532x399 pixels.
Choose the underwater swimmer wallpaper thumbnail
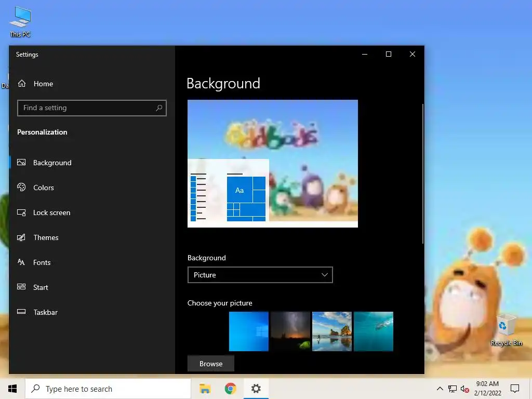(374, 331)
